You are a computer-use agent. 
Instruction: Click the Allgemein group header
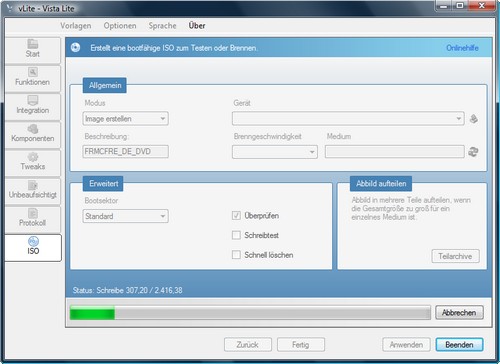click(105, 85)
